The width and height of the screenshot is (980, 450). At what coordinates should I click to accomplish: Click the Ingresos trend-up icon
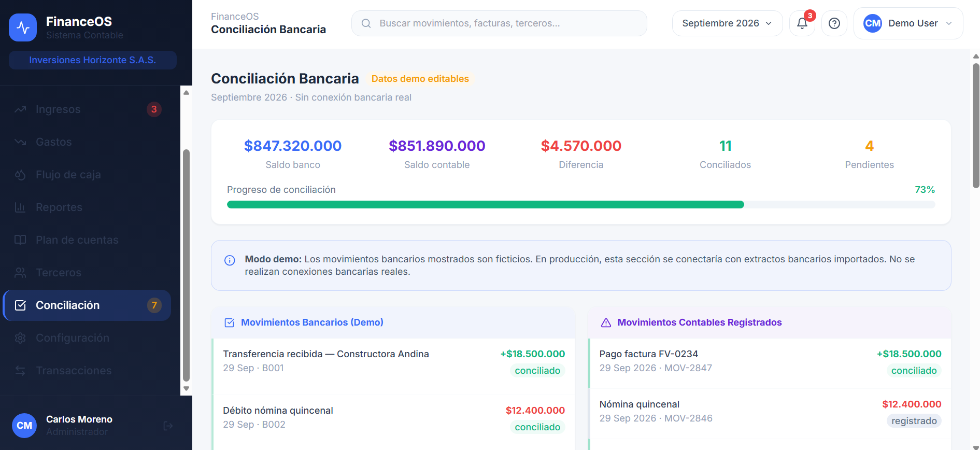(20, 109)
